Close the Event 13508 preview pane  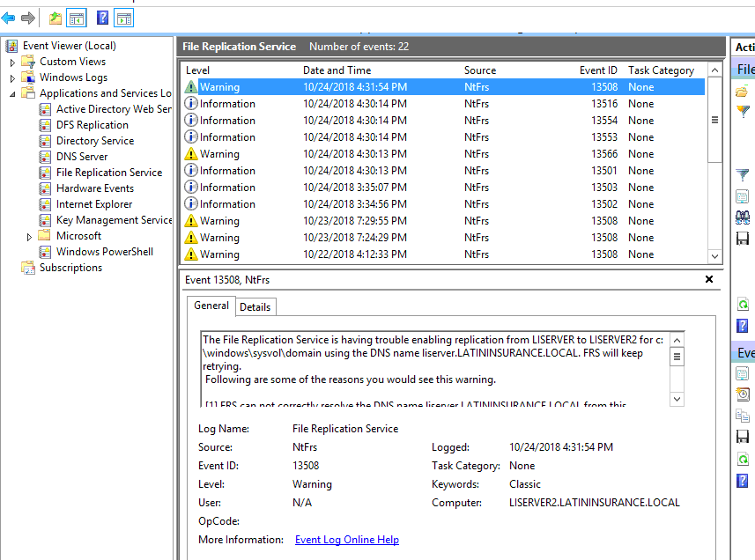click(x=709, y=279)
